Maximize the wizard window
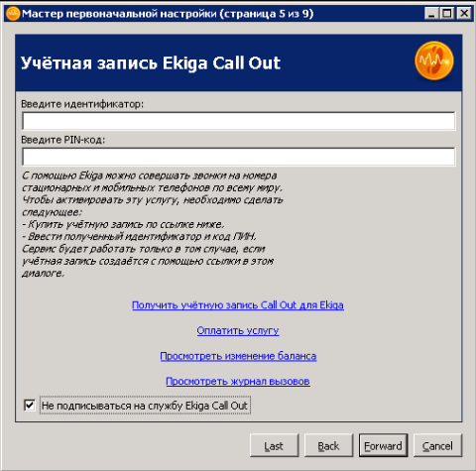 tap(447, 14)
